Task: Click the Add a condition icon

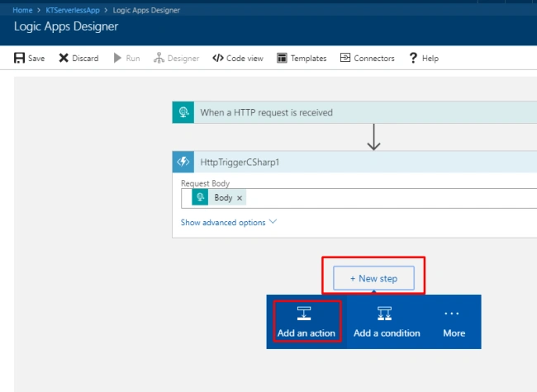Action: click(x=385, y=314)
